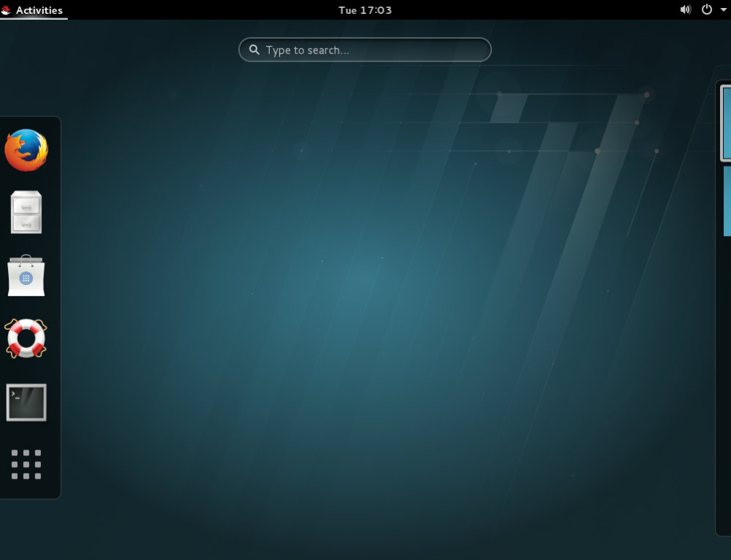Open the Files file cabinet icon
Screen dimensions: 731x560
click(26, 213)
